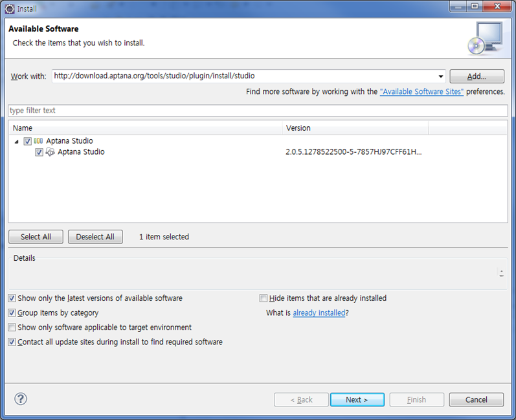Toggle Contact all update sites checkbox
The image size is (516, 420).
[x=12, y=342]
